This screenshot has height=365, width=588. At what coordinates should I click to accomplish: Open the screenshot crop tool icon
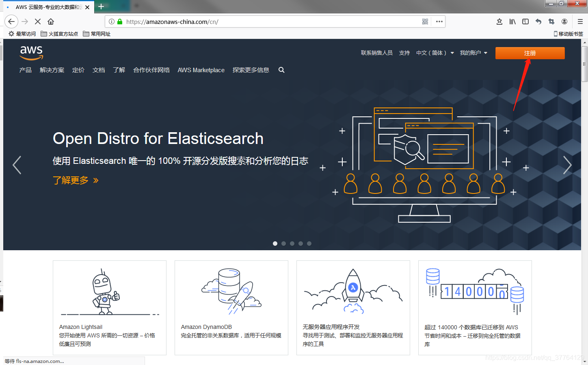551,21
